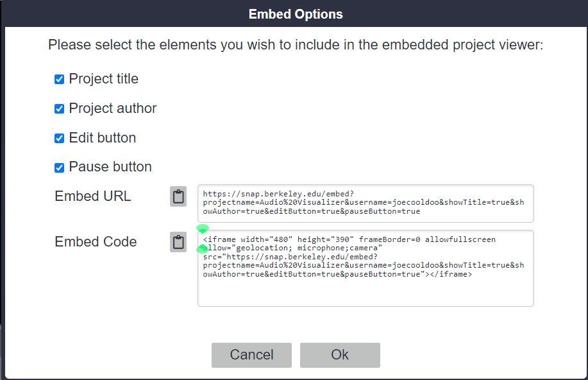This screenshot has width=588, height=380.
Task: Disable the Pause button checkbox
Action: tap(60, 168)
